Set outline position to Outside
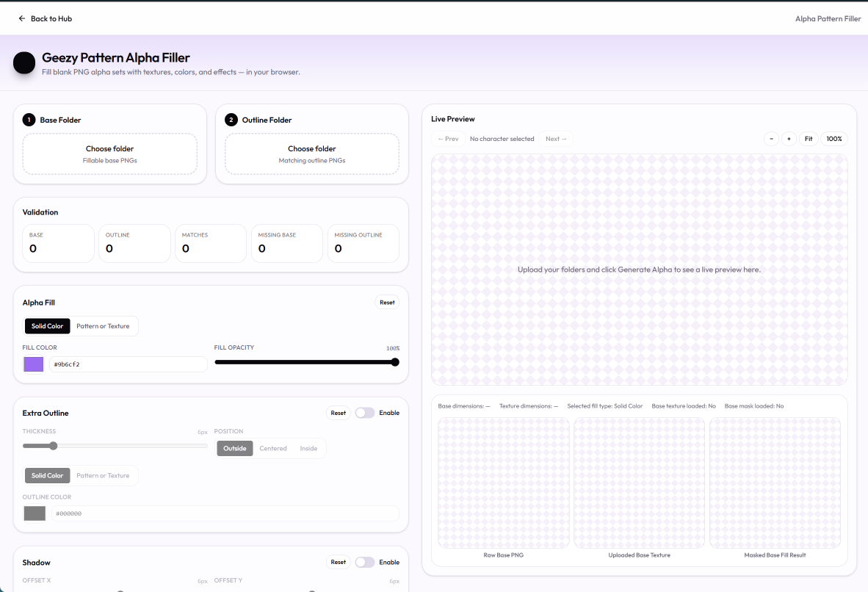This screenshot has width=868, height=592. (235, 449)
